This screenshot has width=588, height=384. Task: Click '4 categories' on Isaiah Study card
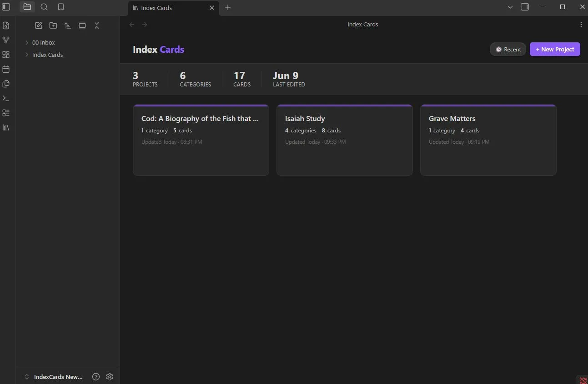[x=301, y=131]
